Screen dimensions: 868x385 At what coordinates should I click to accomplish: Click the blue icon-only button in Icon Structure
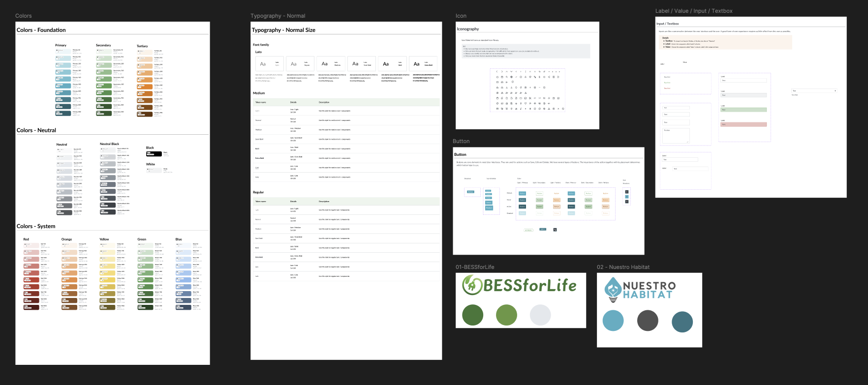coord(626,197)
